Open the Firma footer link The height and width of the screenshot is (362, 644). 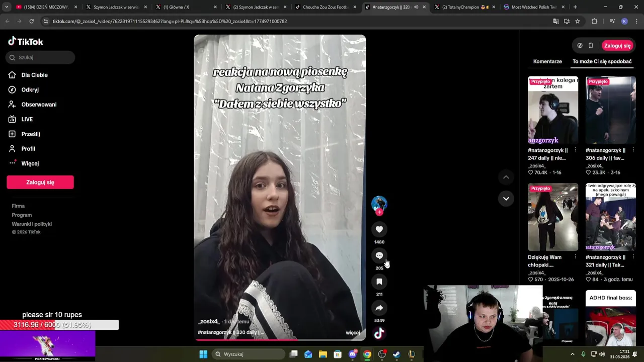point(18,206)
